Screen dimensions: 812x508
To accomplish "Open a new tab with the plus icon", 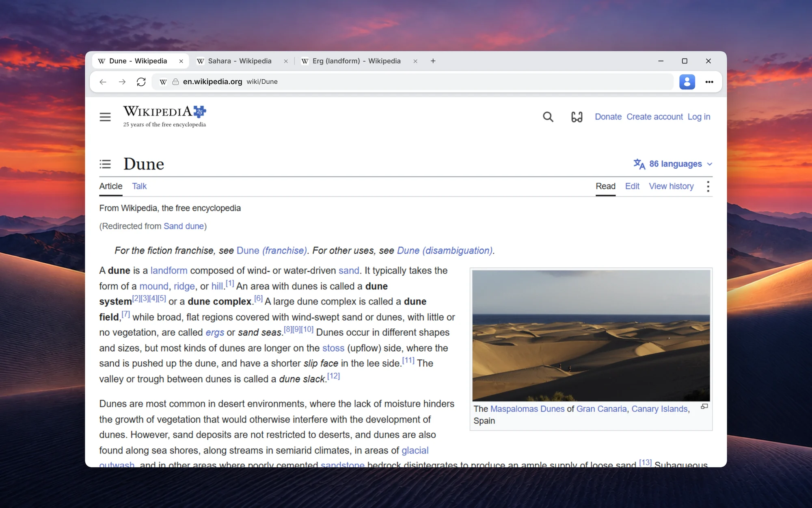I will pos(433,61).
